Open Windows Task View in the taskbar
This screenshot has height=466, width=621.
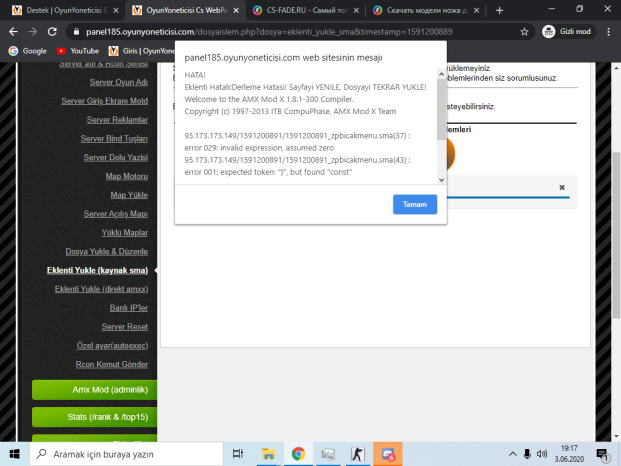click(238, 454)
